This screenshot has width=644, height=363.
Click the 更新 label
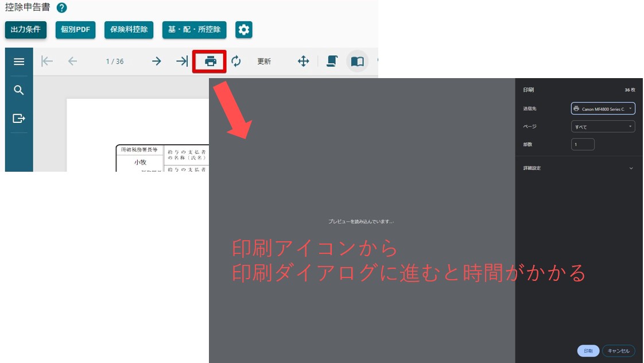click(264, 61)
